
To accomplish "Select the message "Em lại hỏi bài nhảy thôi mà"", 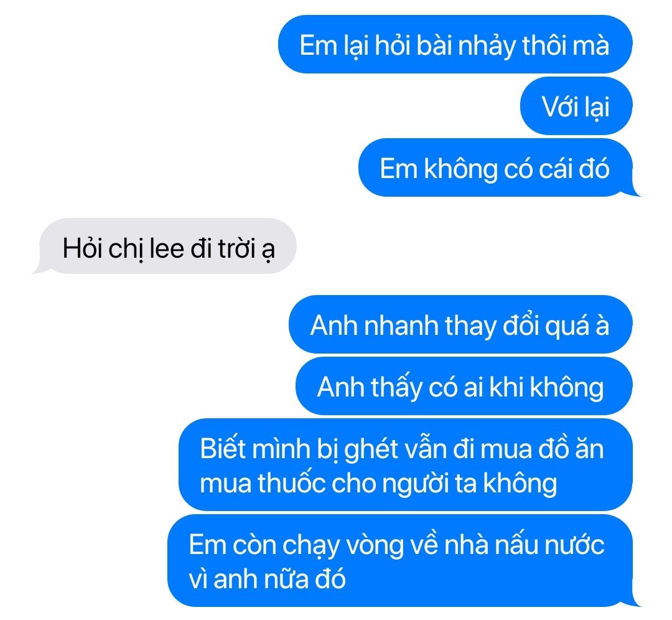I will [455, 44].
